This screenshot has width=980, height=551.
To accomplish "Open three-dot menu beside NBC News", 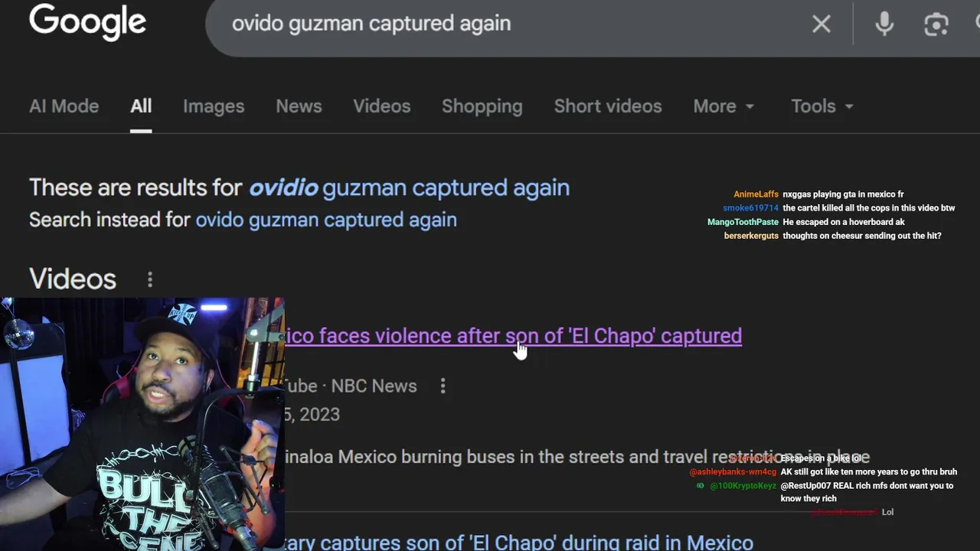I will [x=443, y=386].
